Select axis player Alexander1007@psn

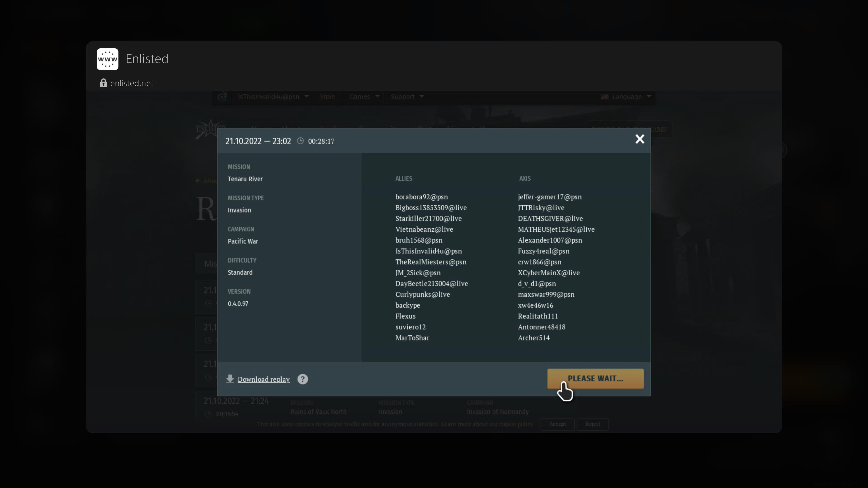pyautogui.click(x=550, y=240)
